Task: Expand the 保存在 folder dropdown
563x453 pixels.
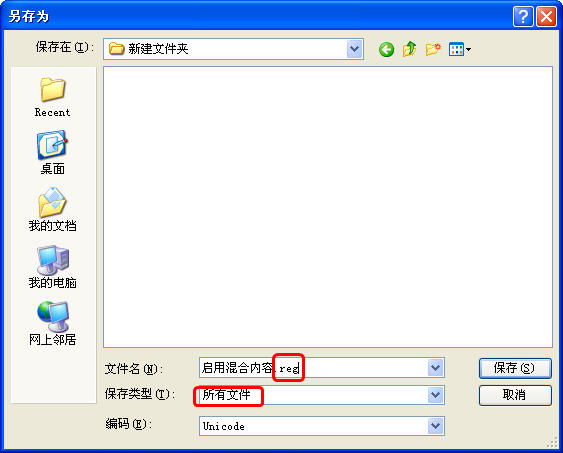Action: click(354, 49)
